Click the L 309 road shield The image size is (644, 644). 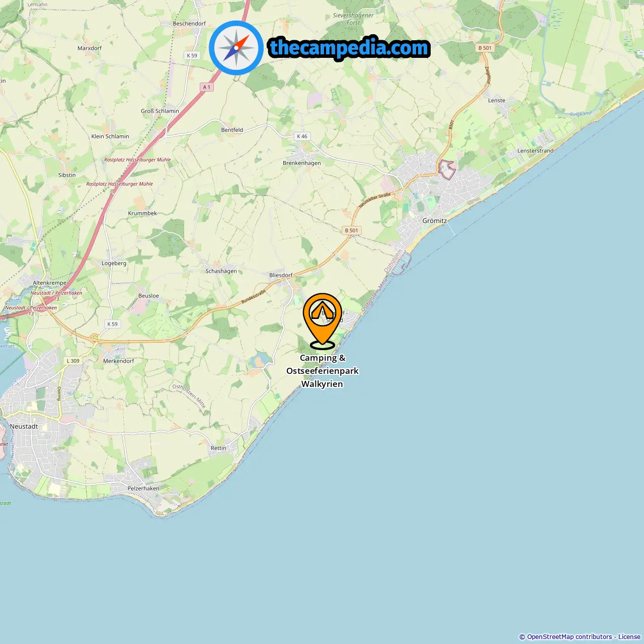(73, 361)
